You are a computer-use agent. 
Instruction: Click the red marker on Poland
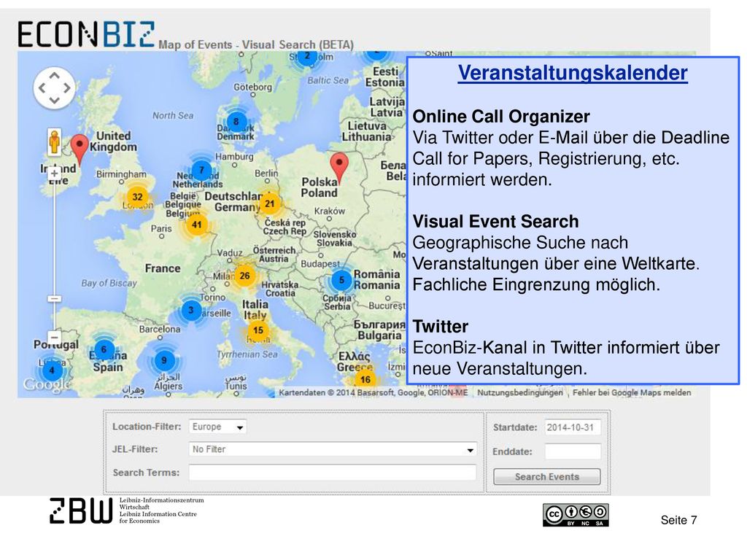(x=339, y=169)
